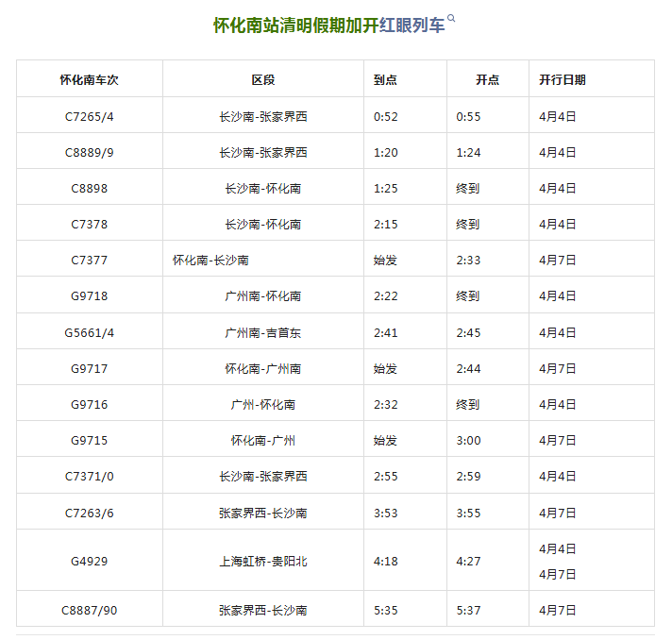The image size is (672, 640).
Task: Click the 上海虹桥-贵阳北 route cell
Action: [263, 561]
